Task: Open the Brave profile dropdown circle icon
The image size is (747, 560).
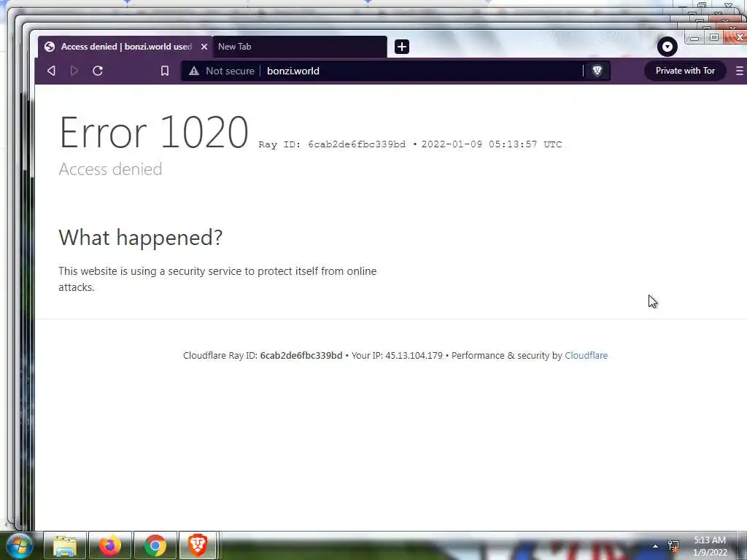Action: coord(667,47)
